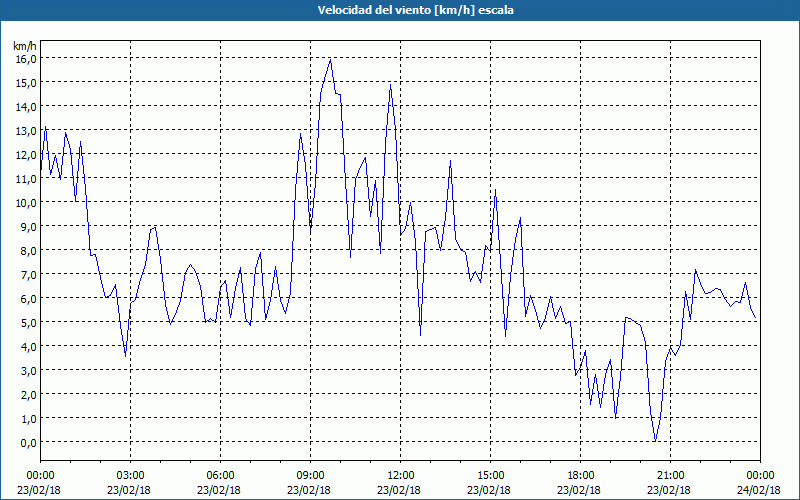Select the 5,0 y-axis value

[30, 322]
